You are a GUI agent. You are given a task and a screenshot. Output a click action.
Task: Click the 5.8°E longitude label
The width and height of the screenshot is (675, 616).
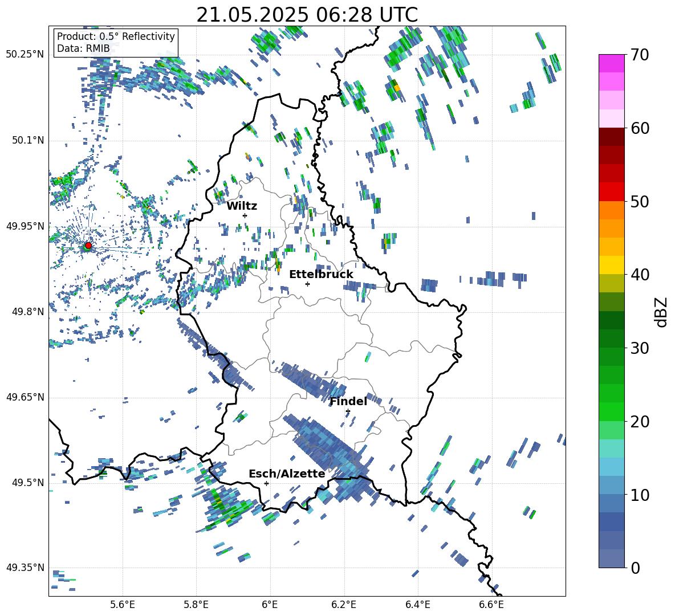[196, 605]
